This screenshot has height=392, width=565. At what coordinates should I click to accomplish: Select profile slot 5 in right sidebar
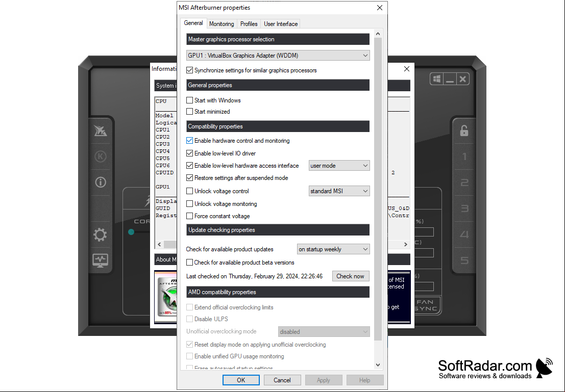(x=464, y=260)
